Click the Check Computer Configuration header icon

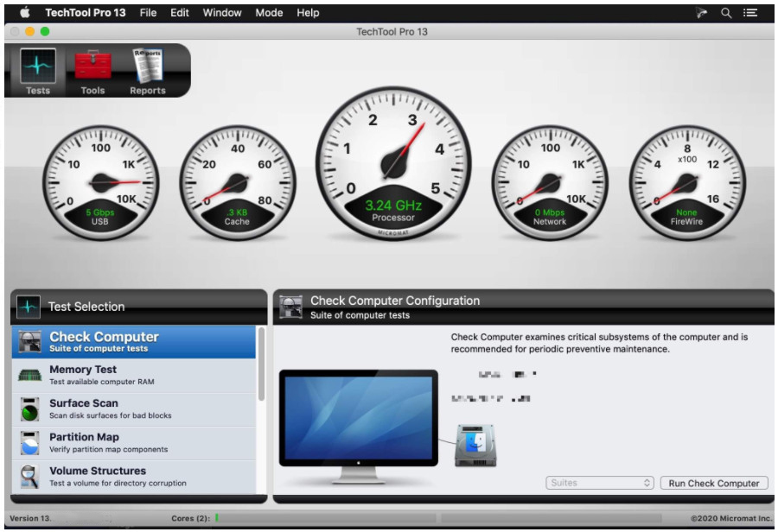[290, 307]
